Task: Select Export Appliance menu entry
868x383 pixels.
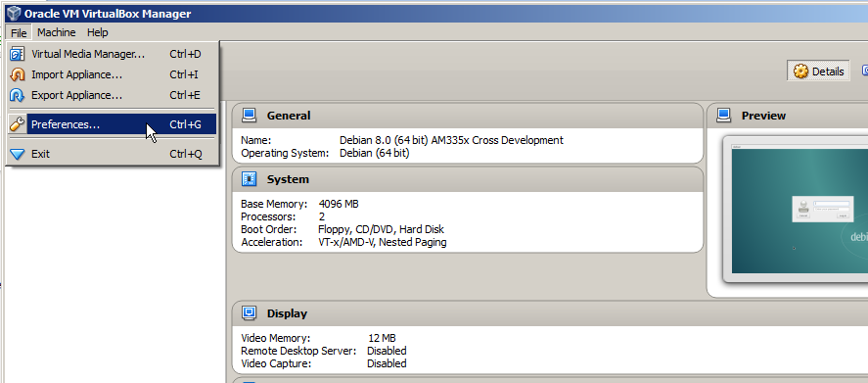Action: pyautogui.click(x=113, y=95)
